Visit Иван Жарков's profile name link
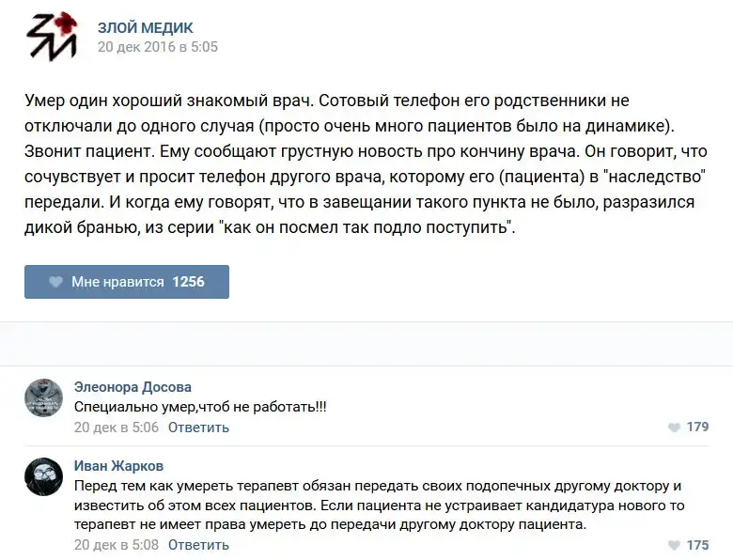Image resolution: width=733 pixels, height=560 pixels. pyautogui.click(x=120, y=466)
